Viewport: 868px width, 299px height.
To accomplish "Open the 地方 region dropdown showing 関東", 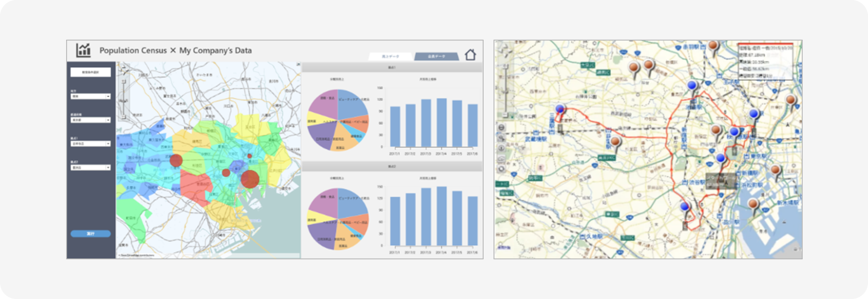I will (91, 96).
